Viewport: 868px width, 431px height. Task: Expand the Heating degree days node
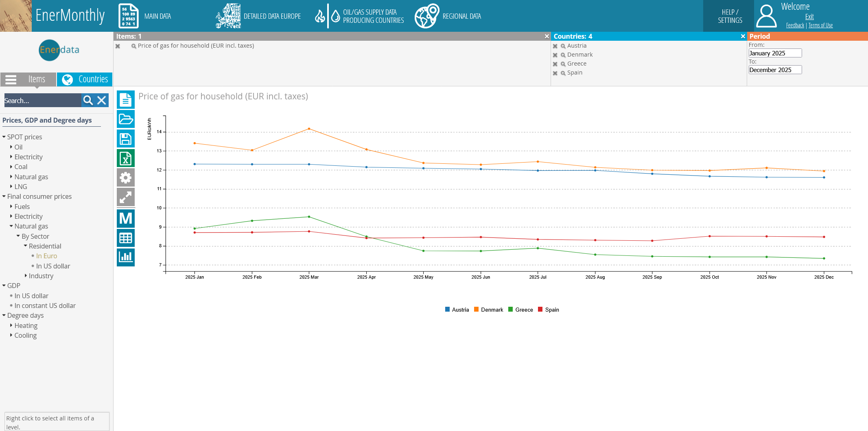(11, 325)
